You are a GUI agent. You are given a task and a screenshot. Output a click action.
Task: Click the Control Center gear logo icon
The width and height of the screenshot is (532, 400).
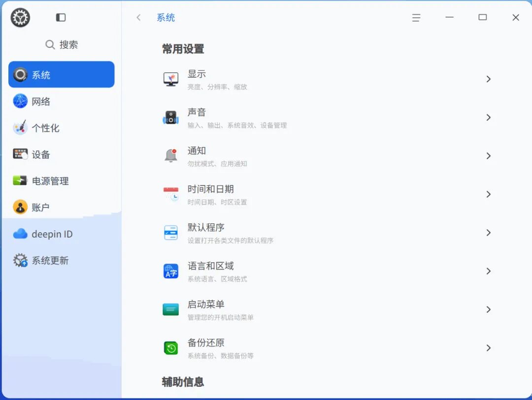click(x=20, y=18)
